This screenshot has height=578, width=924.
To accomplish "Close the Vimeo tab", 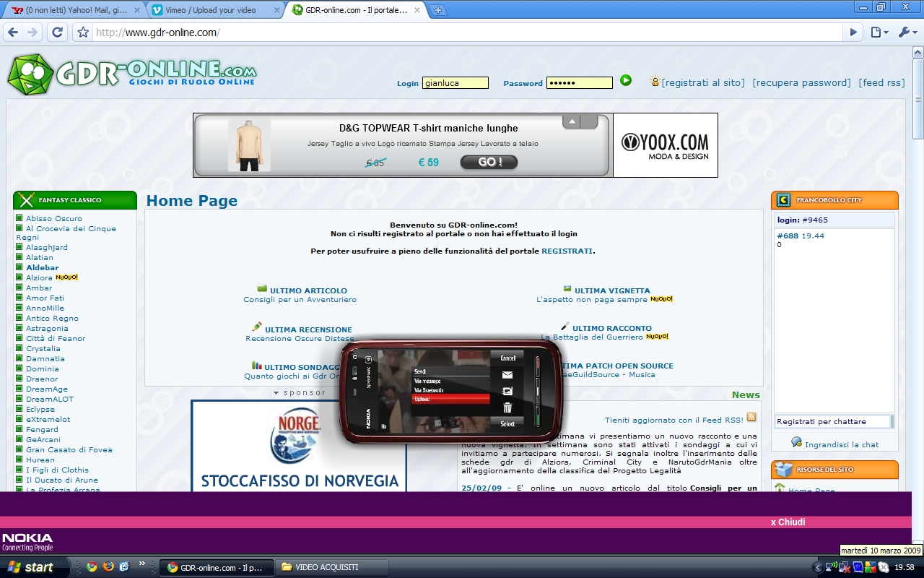I will [x=278, y=10].
